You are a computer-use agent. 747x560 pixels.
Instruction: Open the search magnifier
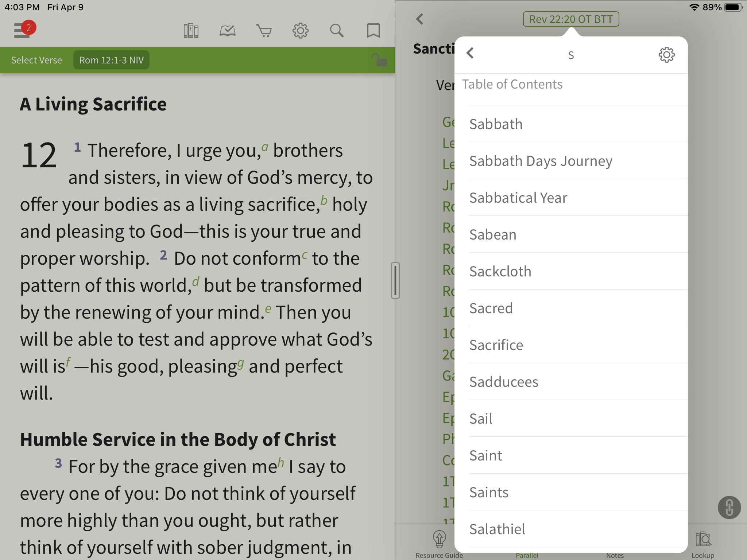(337, 31)
